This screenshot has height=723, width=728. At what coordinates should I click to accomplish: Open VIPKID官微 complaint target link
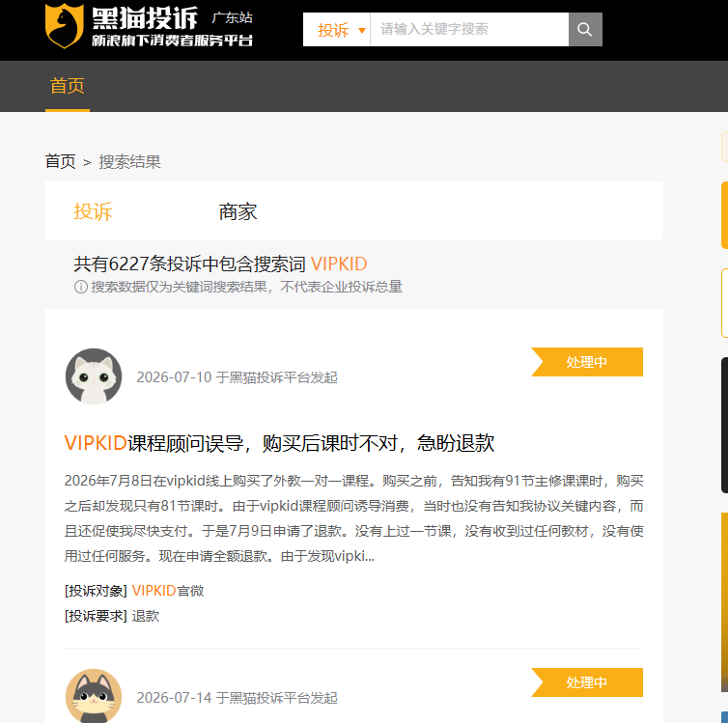pyautogui.click(x=168, y=591)
